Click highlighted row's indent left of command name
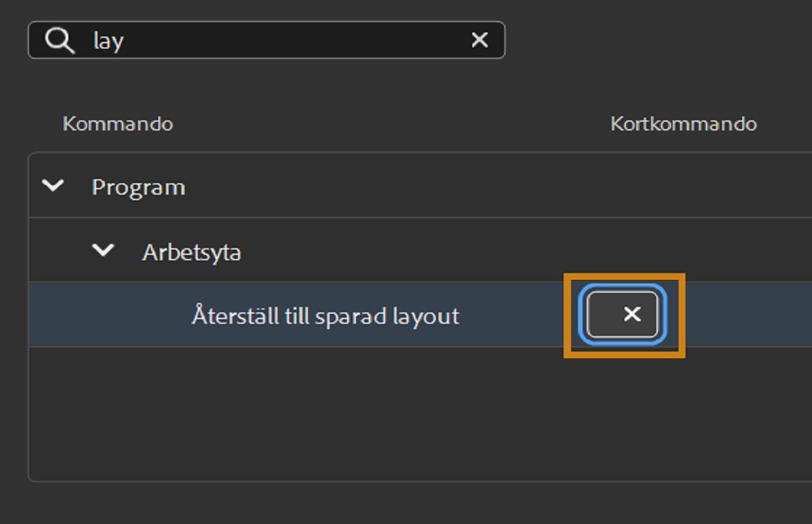 pos(108,316)
